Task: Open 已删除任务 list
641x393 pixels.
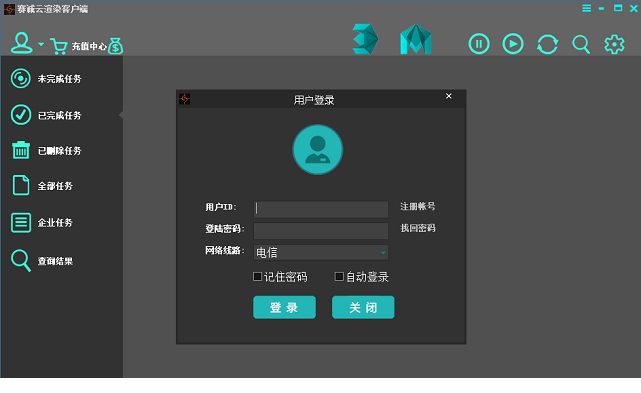Action: [x=59, y=151]
